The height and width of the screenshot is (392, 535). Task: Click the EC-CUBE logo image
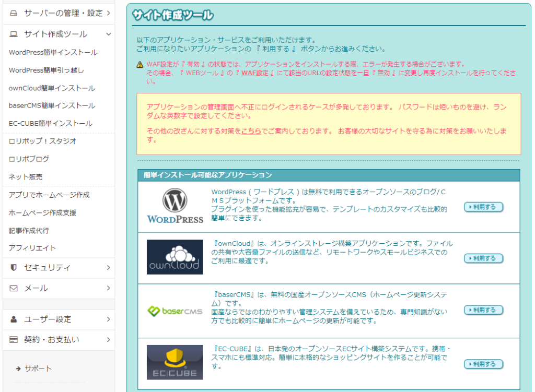[175, 362]
